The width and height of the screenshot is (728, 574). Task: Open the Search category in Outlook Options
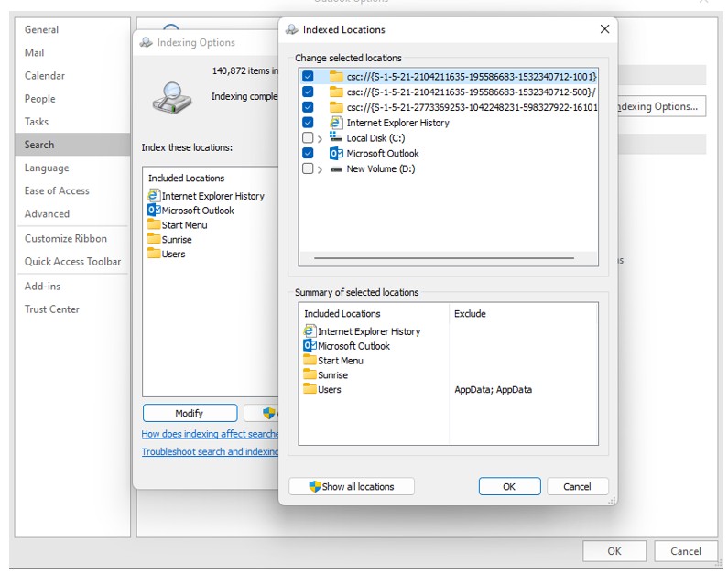pyautogui.click(x=39, y=145)
